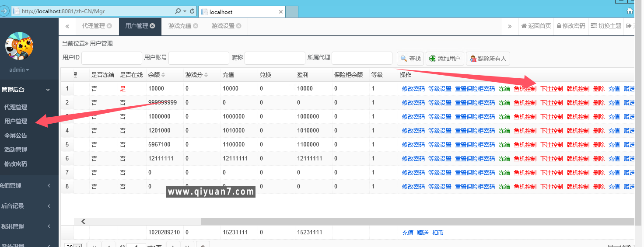Switch to the 游戏设置 tab
This screenshot has width=644, height=247.
click(223, 26)
